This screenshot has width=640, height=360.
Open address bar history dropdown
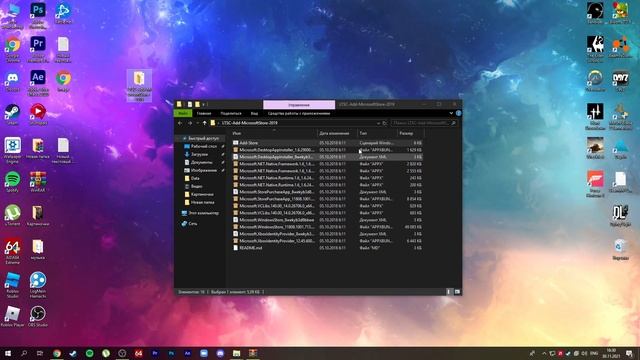(378, 123)
